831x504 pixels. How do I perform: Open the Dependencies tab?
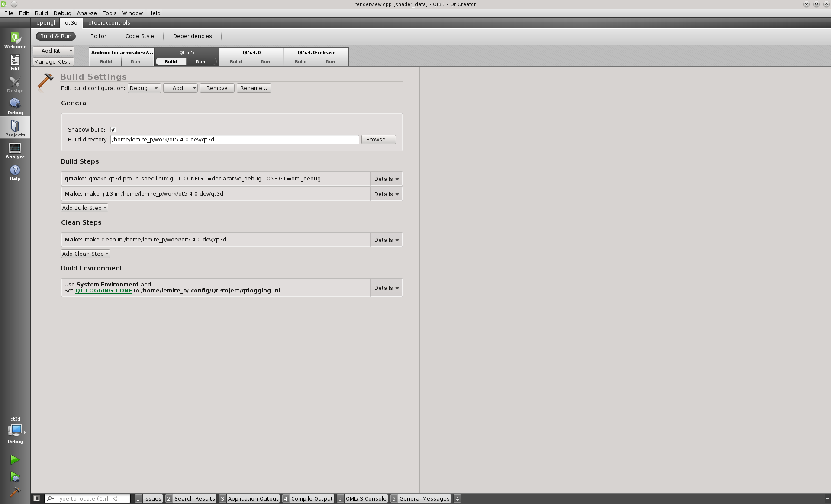click(192, 36)
